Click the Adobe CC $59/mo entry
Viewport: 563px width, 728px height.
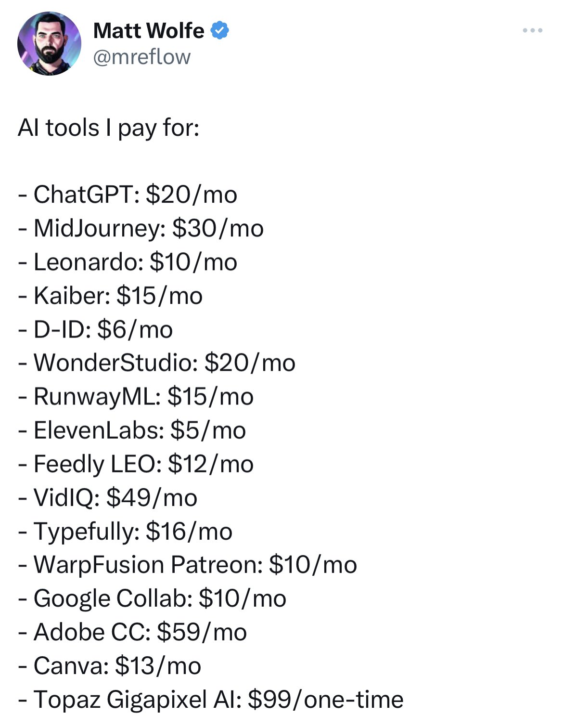coord(133,632)
